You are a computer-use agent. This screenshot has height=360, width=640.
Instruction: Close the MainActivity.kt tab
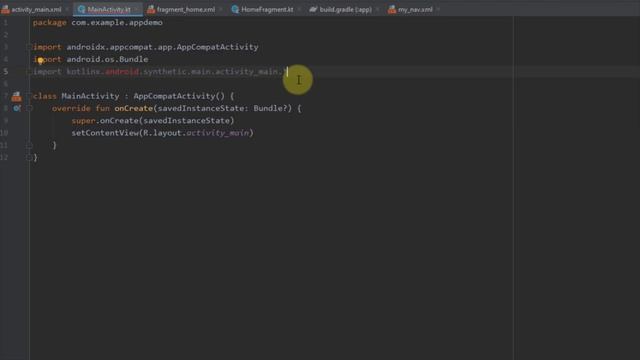point(136,9)
